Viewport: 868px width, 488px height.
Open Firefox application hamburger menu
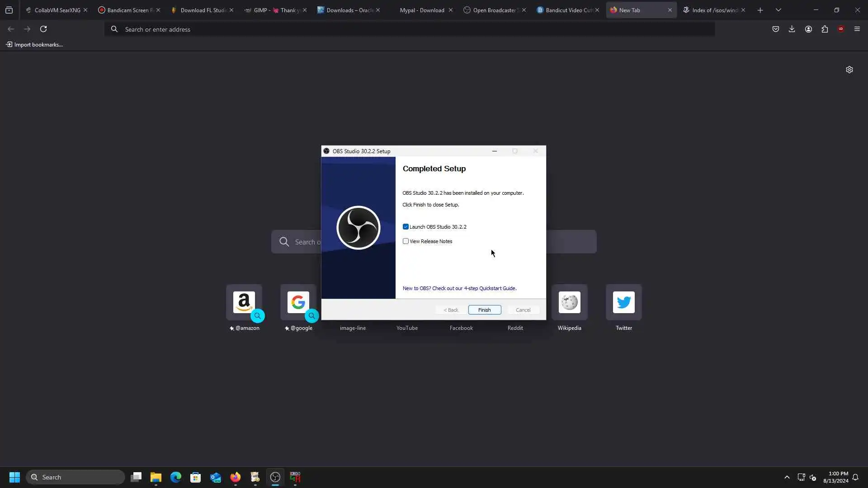[857, 29]
